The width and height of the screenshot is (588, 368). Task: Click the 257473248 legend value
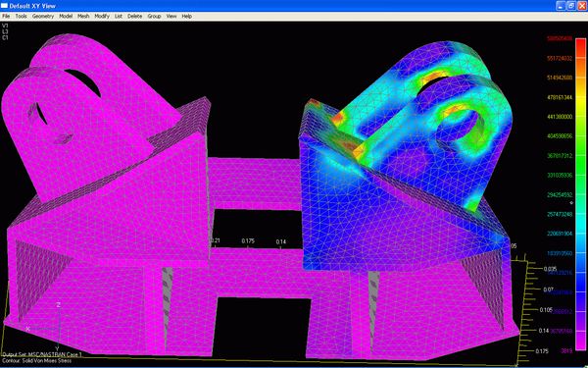560,214
